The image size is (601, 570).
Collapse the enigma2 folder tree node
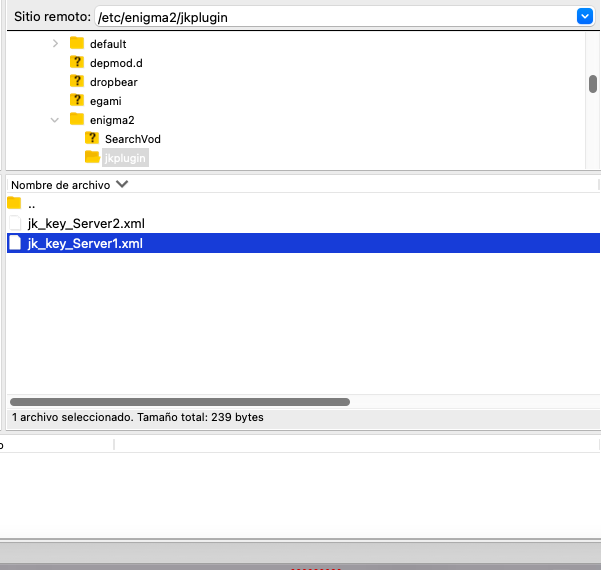pos(56,120)
